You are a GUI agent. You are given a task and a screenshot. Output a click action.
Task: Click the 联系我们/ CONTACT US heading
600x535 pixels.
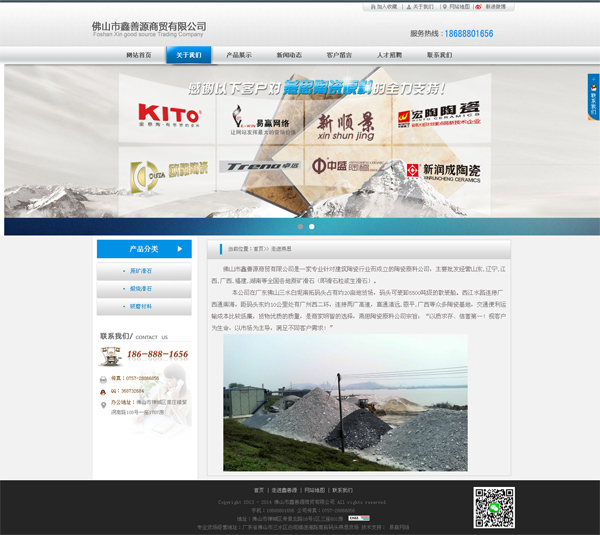point(134,336)
